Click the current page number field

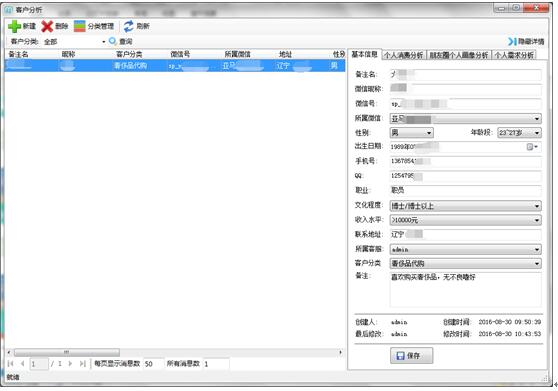[39, 364]
